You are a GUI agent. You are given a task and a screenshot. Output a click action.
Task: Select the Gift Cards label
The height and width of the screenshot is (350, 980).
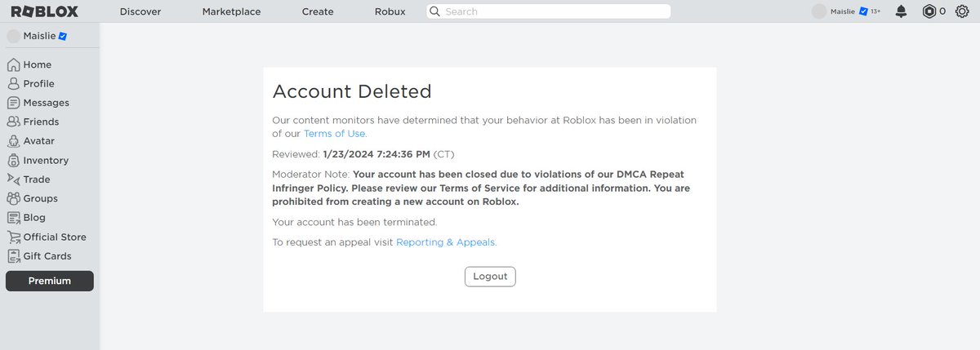tap(47, 256)
